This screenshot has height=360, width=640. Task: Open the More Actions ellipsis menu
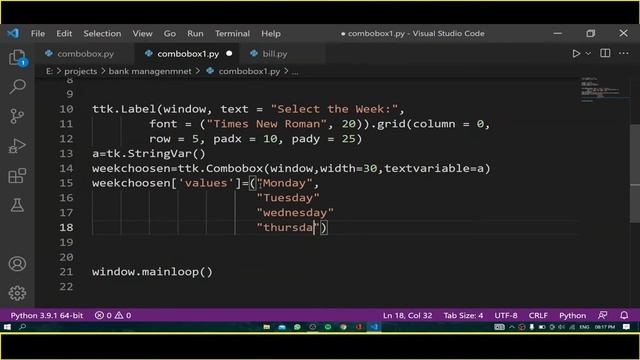coord(623,53)
